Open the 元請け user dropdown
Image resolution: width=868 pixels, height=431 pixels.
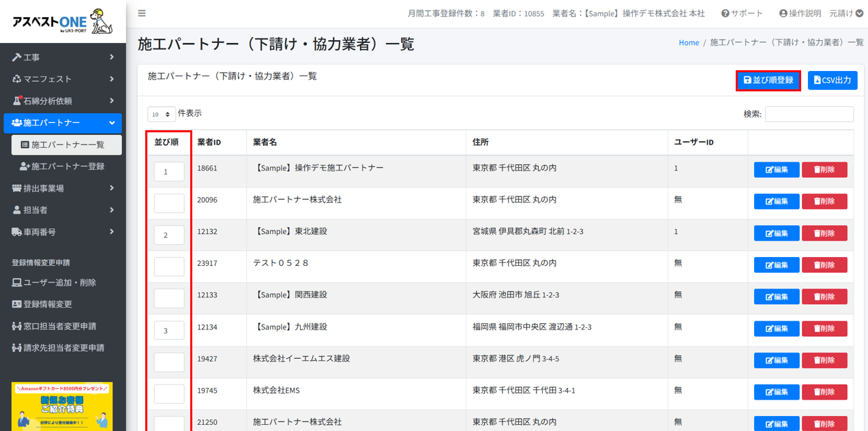click(846, 13)
